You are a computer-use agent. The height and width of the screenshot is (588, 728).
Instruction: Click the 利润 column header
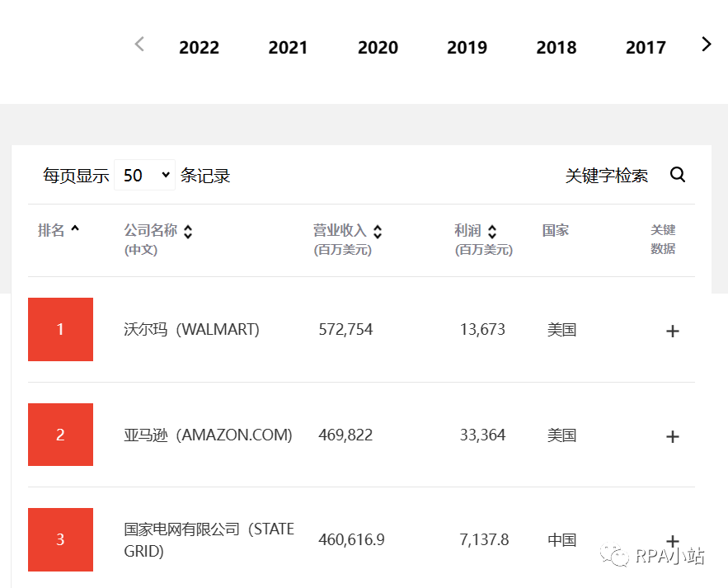coord(467,230)
